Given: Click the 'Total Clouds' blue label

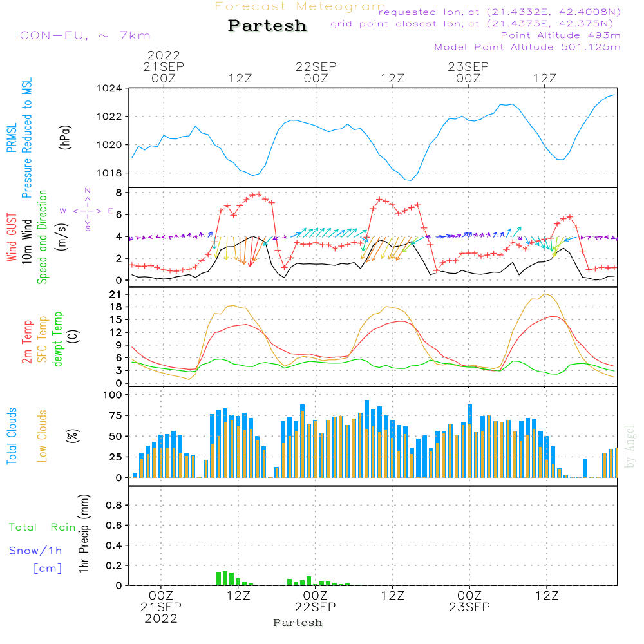Looking at the screenshot, I should 12,436.
